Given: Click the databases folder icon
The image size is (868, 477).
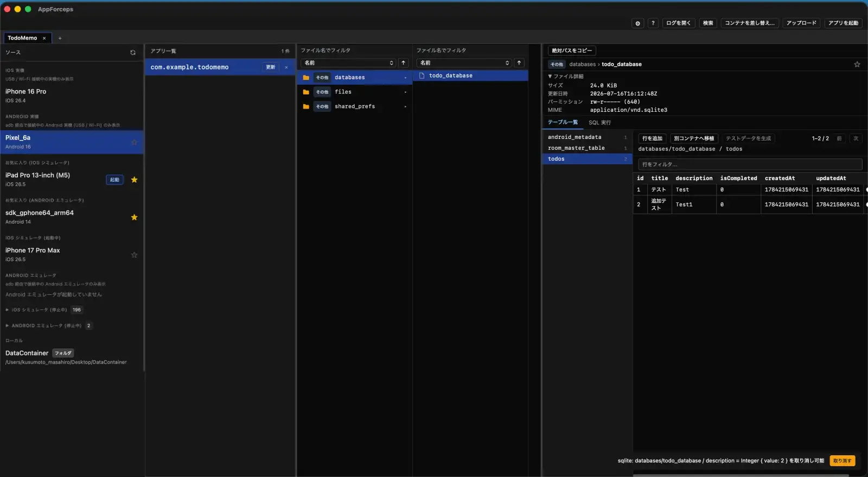Looking at the screenshot, I should click(x=306, y=78).
